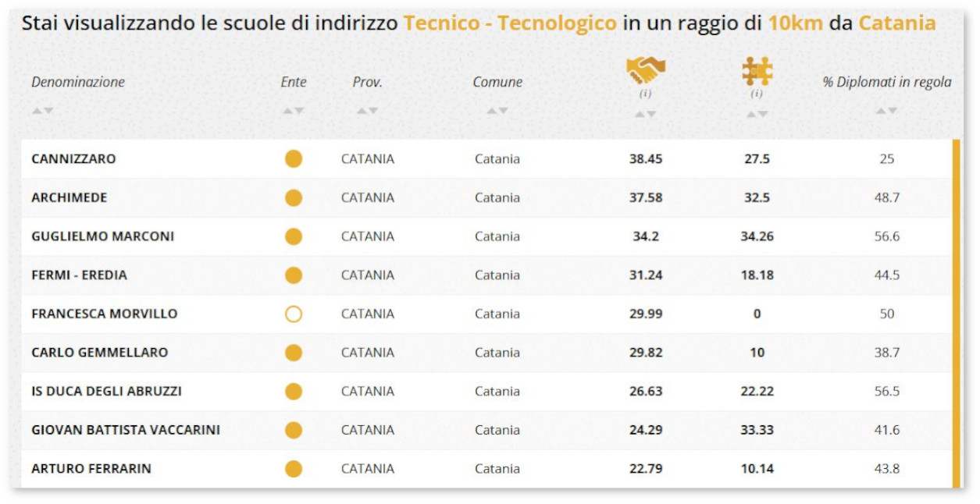Sort Prov. column ascending with the up arrow
Viewport: 980px width, 504px height.
(x=362, y=111)
